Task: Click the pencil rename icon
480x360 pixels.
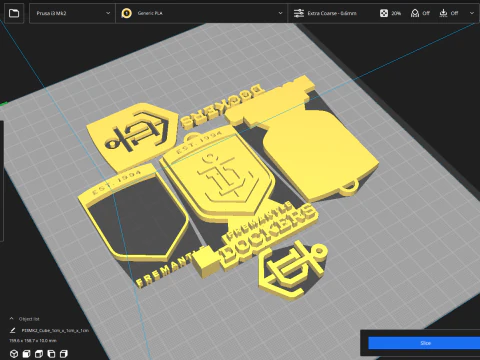Action: point(13,330)
